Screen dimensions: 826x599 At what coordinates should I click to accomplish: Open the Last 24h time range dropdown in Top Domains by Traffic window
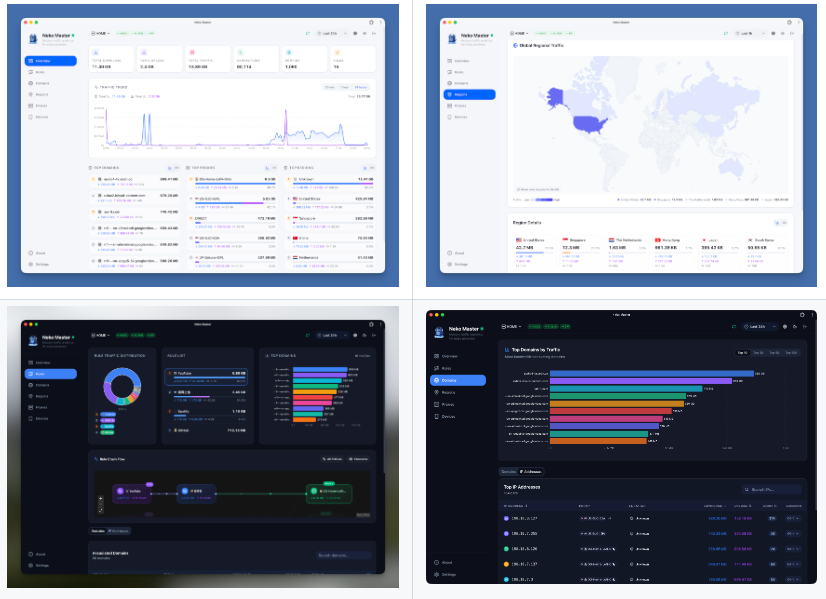(x=760, y=327)
